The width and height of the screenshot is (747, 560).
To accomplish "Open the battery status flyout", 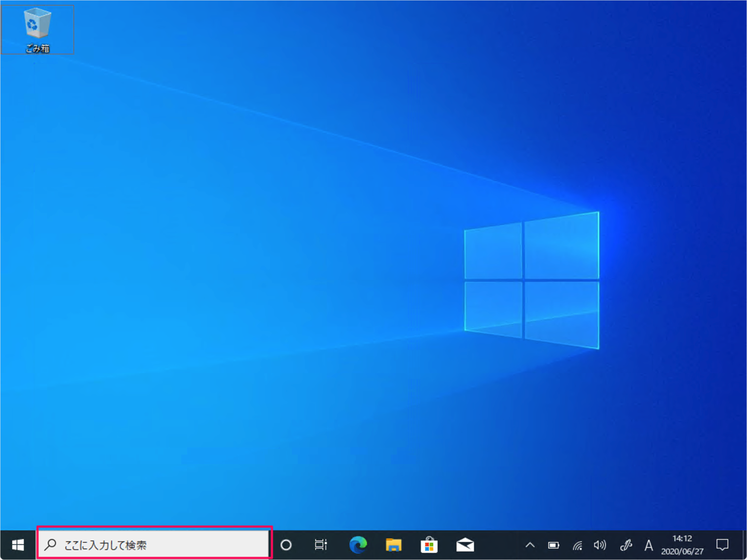I will [x=554, y=545].
